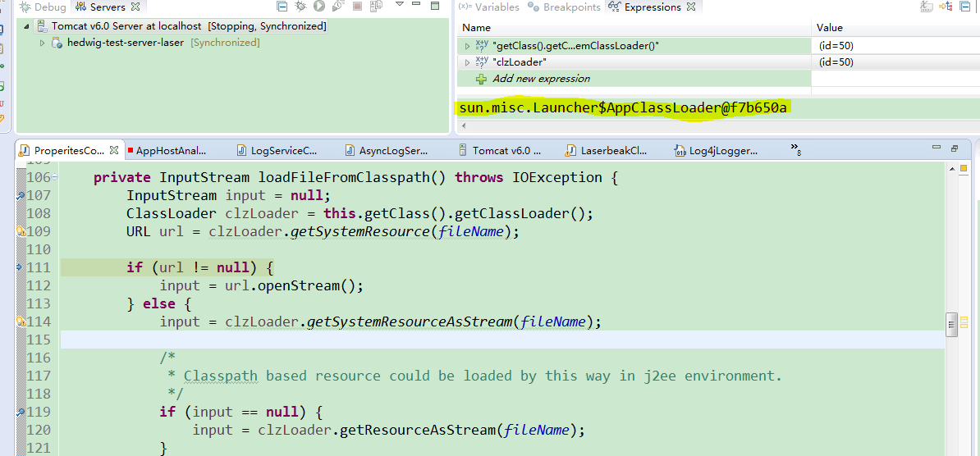
Task: Click the breakpoint marker on line 119
Action: pos(21,413)
